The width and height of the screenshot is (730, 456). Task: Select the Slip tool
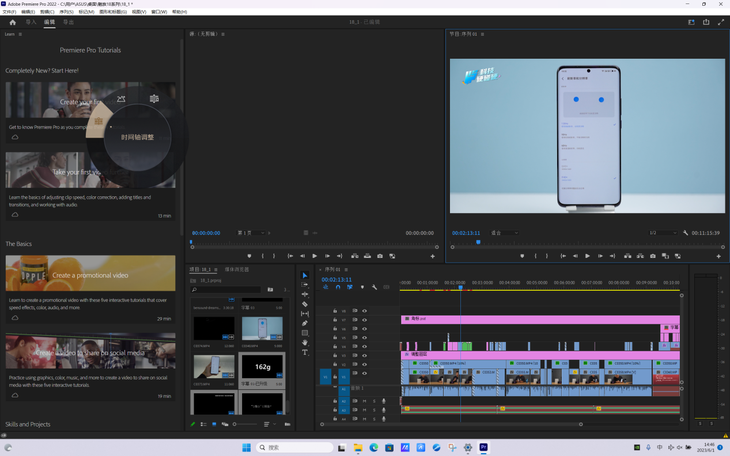[x=305, y=314]
